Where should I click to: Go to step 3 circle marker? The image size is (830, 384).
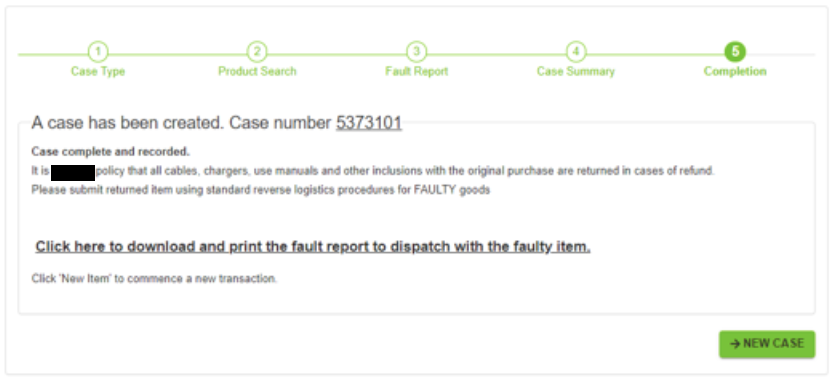pyautogui.click(x=417, y=52)
